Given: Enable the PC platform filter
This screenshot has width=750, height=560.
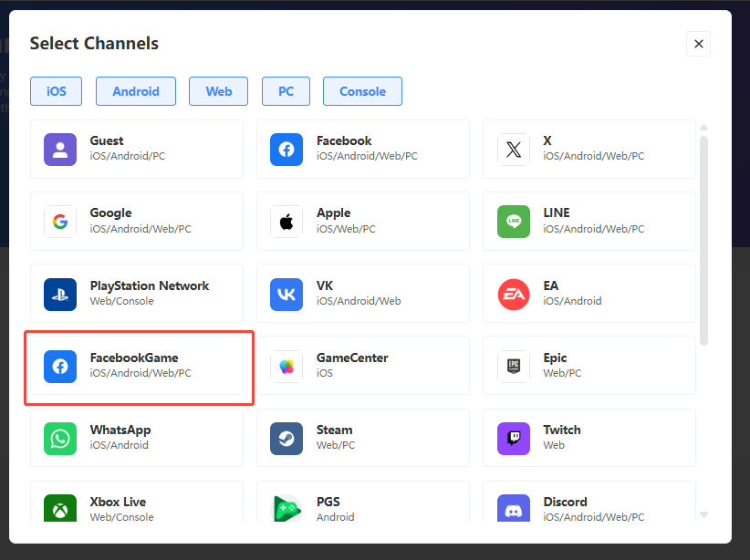Looking at the screenshot, I should click(x=286, y=91).
